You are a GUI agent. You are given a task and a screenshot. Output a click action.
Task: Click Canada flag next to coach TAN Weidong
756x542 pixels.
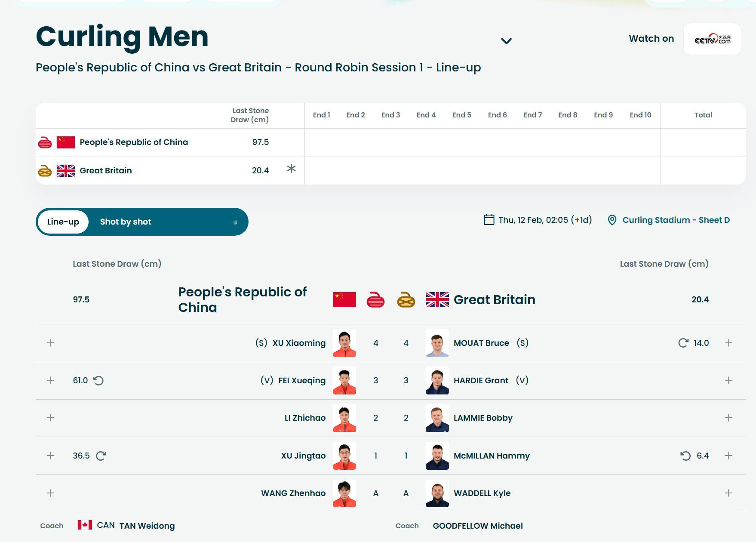point(85,525)
